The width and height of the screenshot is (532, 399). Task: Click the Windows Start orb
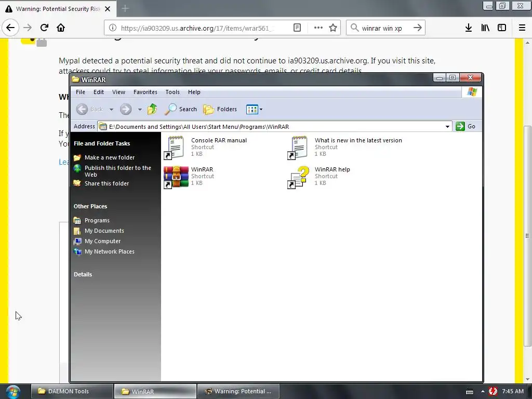click(13, 392)
